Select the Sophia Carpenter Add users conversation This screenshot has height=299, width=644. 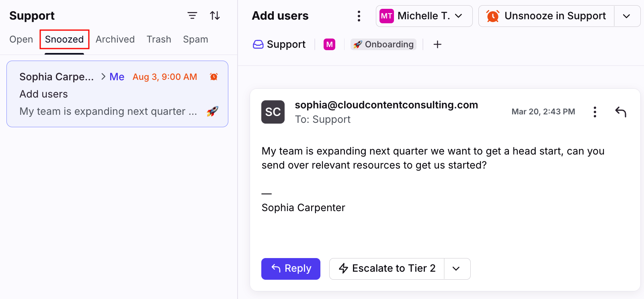(x=117, y=94)
